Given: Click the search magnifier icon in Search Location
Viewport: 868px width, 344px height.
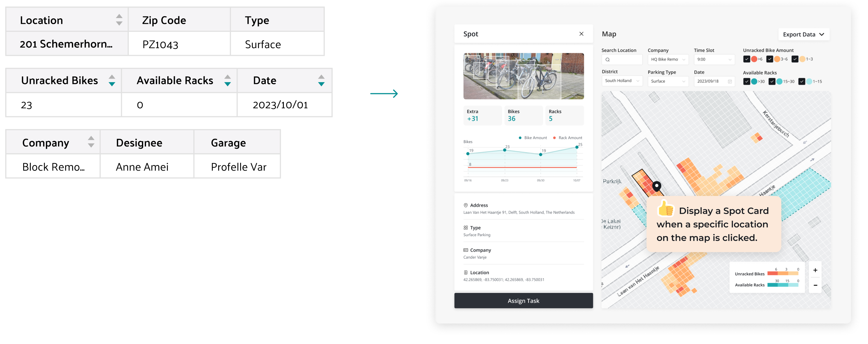Looking at the screenshot, I should [608, 60].
